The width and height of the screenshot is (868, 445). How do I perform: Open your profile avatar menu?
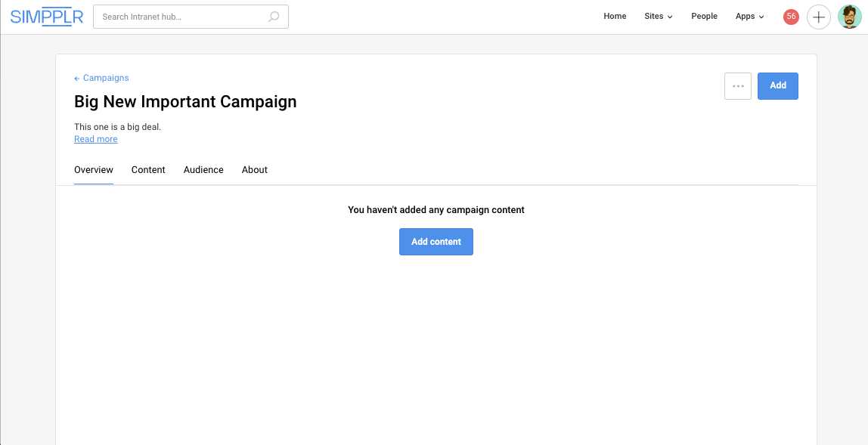tap(849, 16)
